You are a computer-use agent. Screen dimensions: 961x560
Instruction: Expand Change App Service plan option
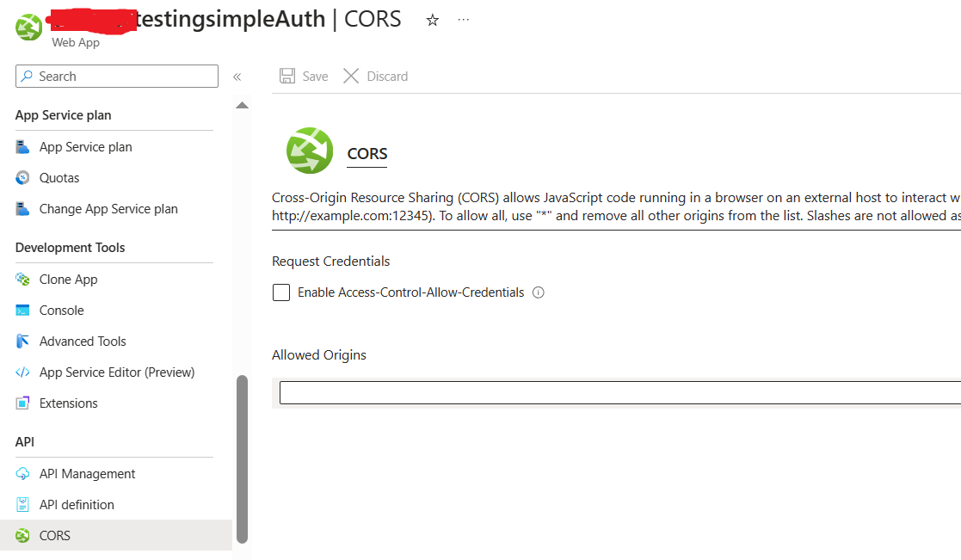click(x=108, y=208)
